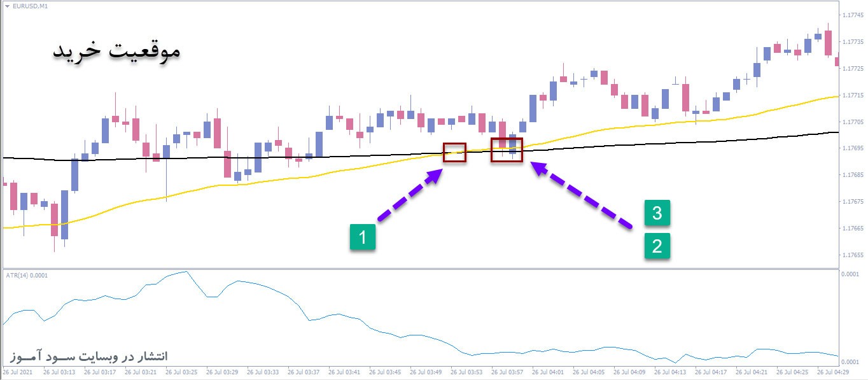Click the small triangle beside EURUSD,M1

click(x=7, y=6)
